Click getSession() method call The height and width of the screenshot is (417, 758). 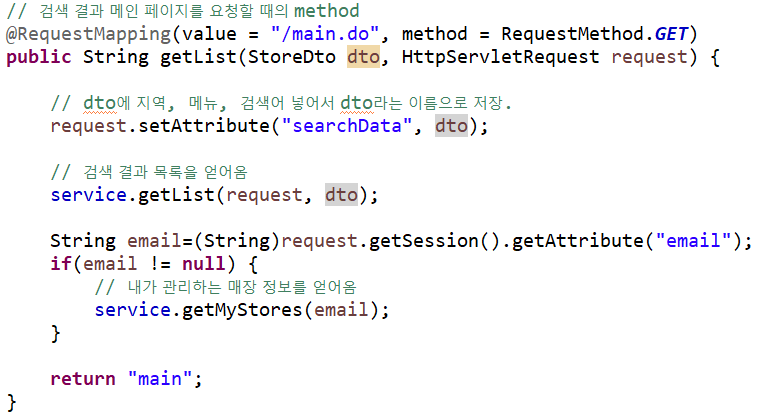[435, 241]
